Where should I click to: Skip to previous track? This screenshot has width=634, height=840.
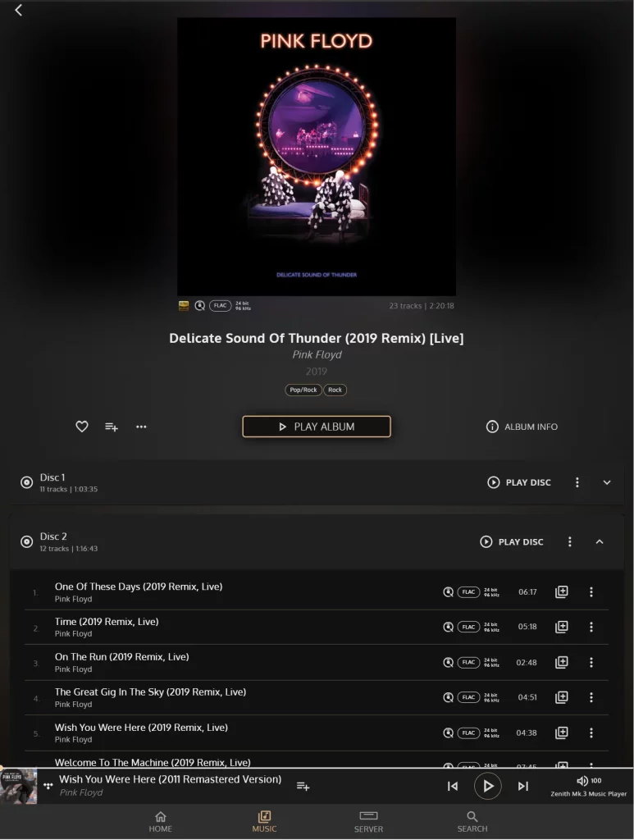[x=453, y=786]
